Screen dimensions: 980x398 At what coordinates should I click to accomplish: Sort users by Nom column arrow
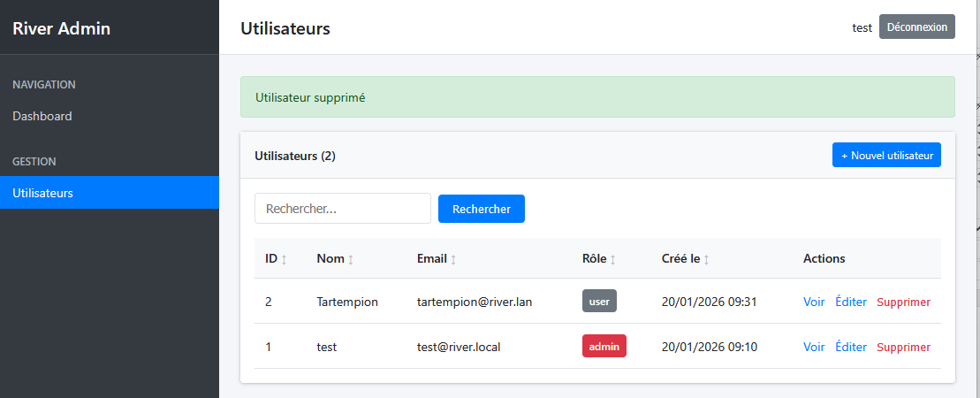[x=351, y=259]
